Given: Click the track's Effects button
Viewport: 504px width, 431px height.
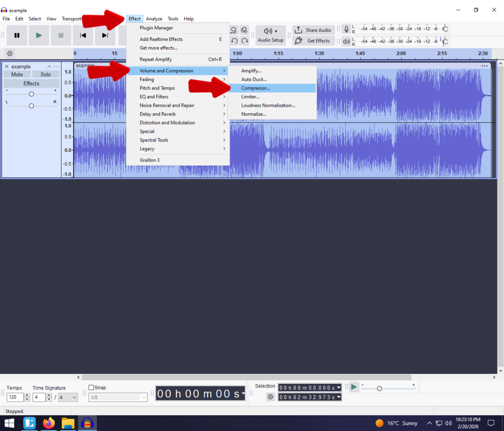Looking at the screenshot, I should pos(31,84).
